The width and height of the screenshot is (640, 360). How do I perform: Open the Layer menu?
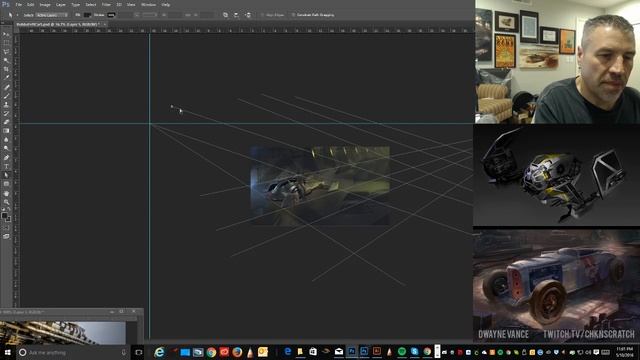[60, 4]
